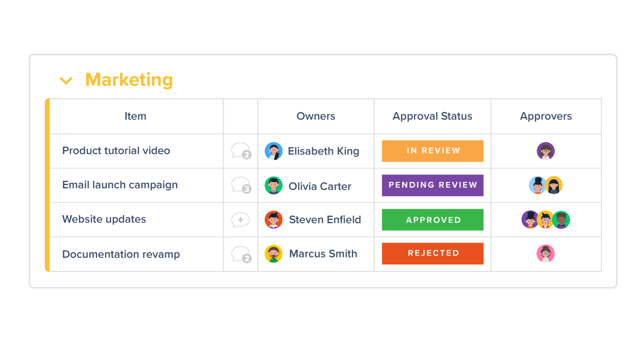Click the approver avatar for Product tutorial video

pyautogui.click(x=546, y=151)
